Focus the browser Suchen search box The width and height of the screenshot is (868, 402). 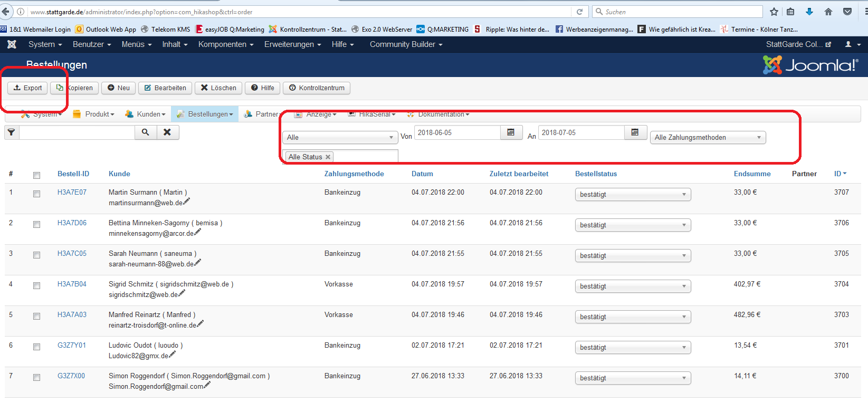click(x=678, y=12)
